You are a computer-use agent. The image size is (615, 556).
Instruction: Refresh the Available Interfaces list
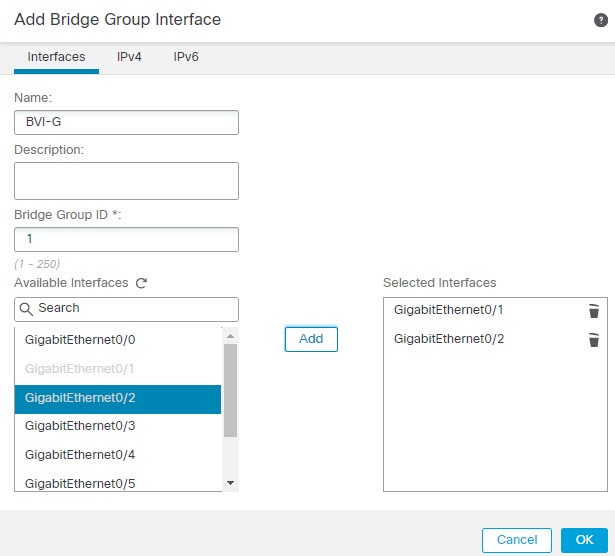(x=141, y=283)
